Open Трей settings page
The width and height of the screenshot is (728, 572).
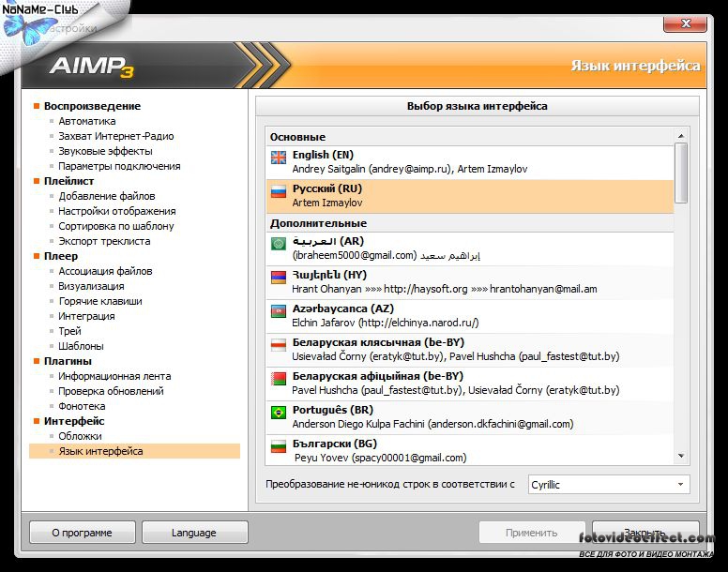(x=69, y=331)
